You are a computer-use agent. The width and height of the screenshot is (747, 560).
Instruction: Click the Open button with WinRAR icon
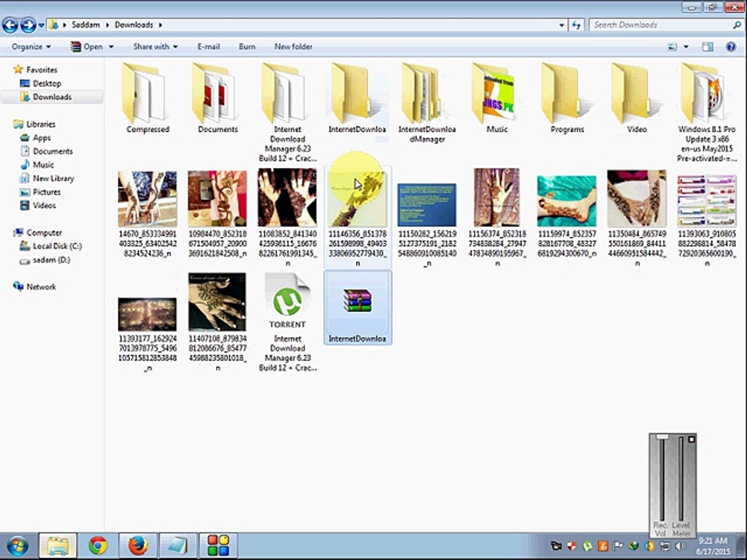click(87, 47)
